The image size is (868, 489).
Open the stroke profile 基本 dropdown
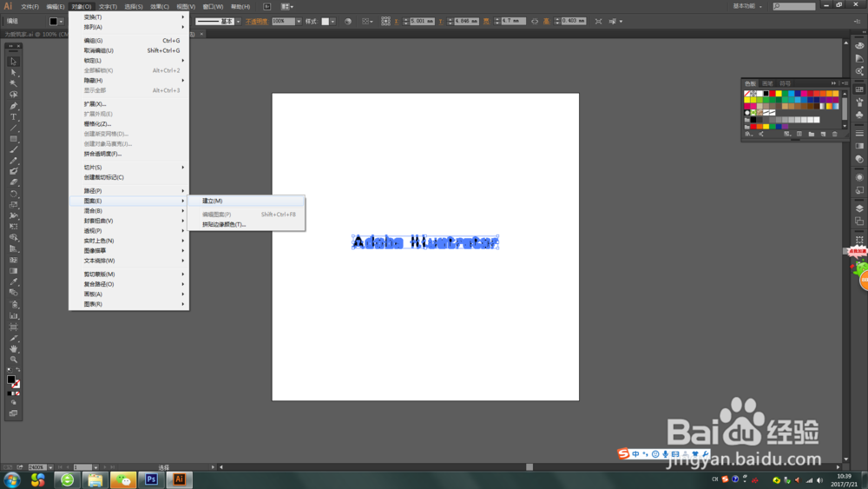click(238, 22)
